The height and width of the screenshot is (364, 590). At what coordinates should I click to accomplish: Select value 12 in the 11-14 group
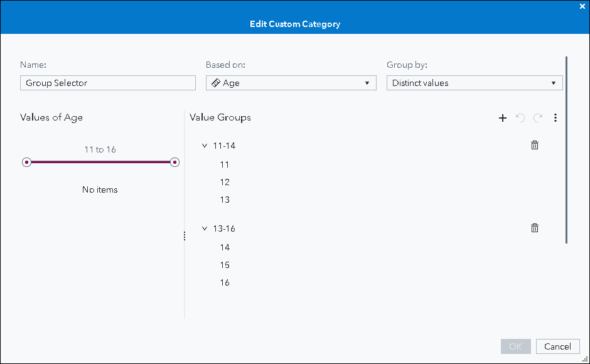coord(225,182)
